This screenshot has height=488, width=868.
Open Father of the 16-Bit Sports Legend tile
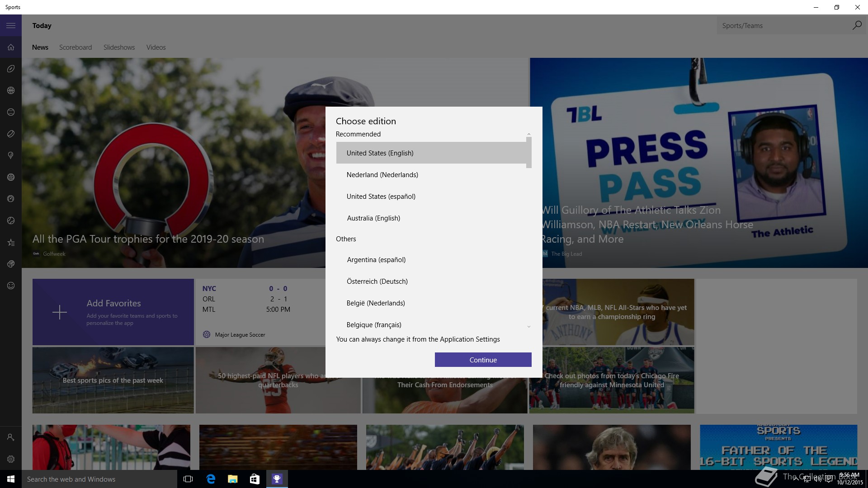778,447
